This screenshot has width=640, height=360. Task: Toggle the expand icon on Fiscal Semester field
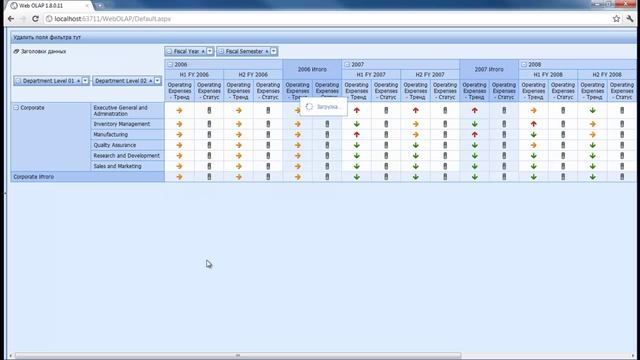tap(221, 51)
